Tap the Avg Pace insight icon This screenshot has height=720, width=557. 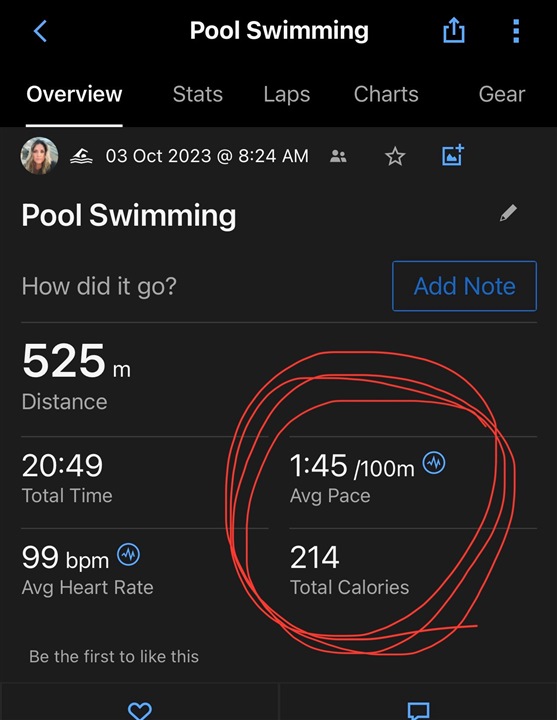(x=434, y=462)
